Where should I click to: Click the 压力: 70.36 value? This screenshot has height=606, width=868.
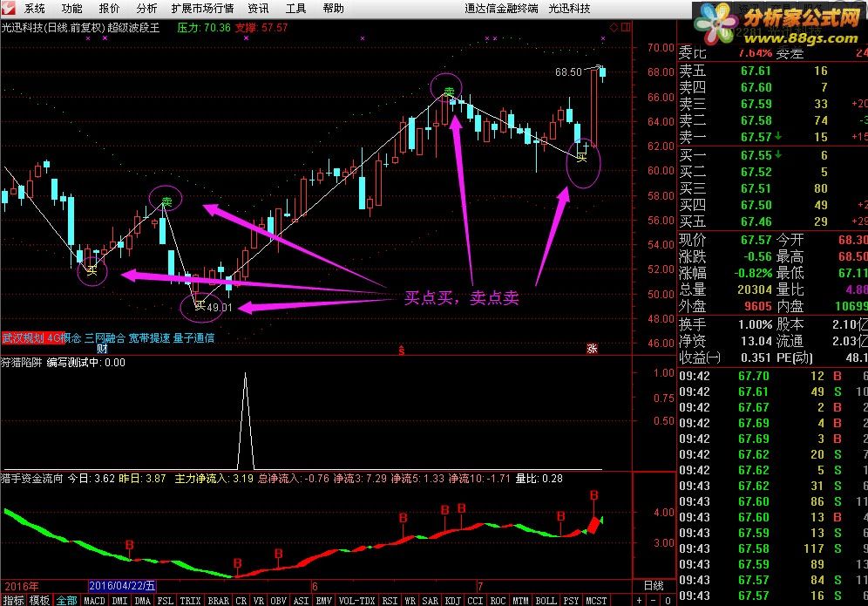[204, 28]
